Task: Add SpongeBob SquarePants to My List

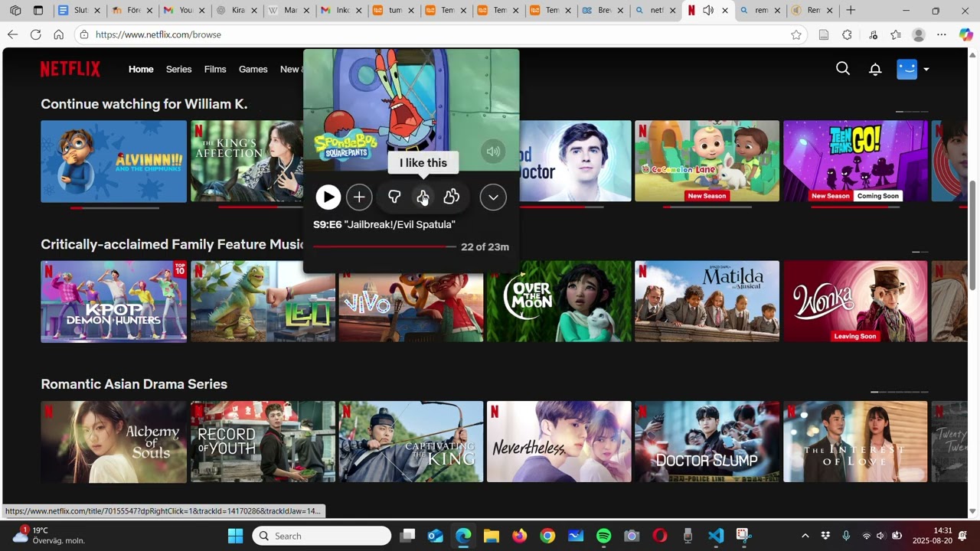Action: point(359,197)
